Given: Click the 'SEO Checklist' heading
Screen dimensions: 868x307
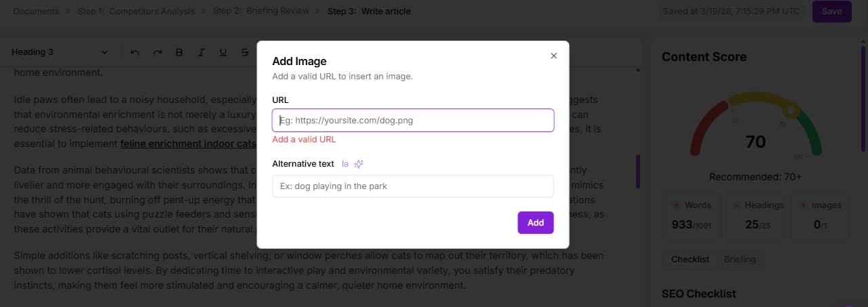Looking at the screenshot, I should tap(699, 293).
